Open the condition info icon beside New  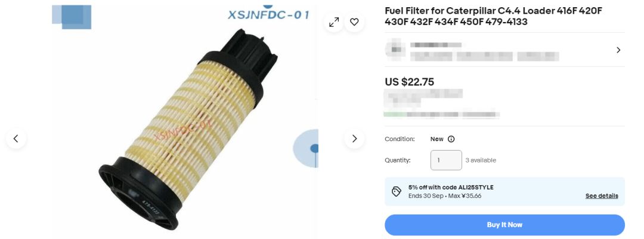[451, 139]
